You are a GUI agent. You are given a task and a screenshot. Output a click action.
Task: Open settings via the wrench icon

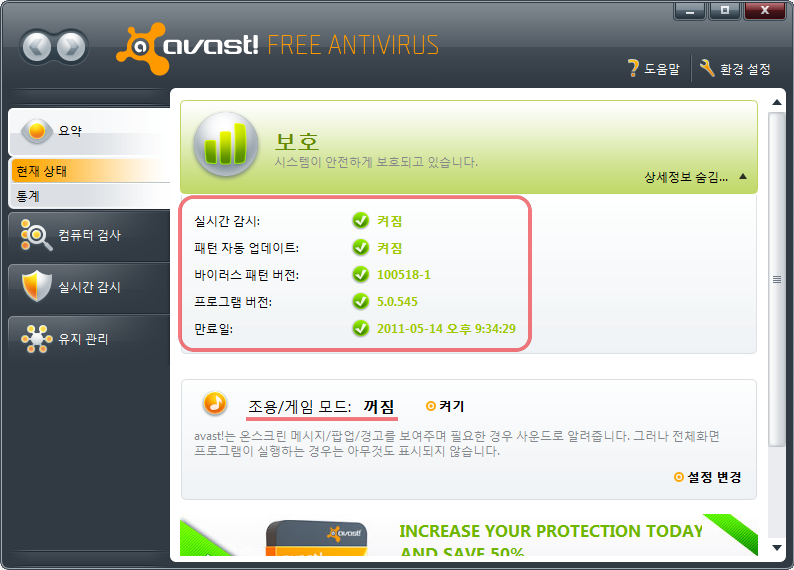point(707,68)
